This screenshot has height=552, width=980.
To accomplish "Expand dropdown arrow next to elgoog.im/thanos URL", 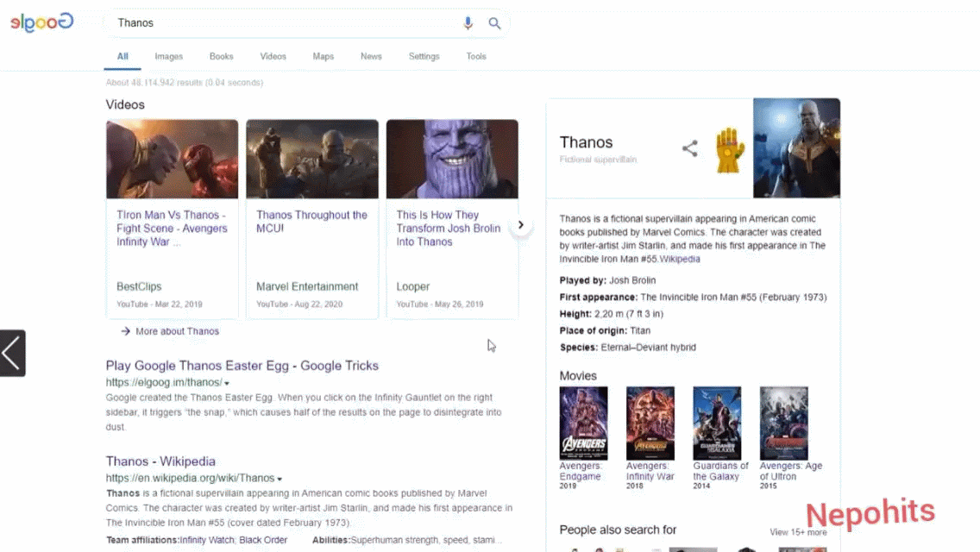I will (227, 383).
